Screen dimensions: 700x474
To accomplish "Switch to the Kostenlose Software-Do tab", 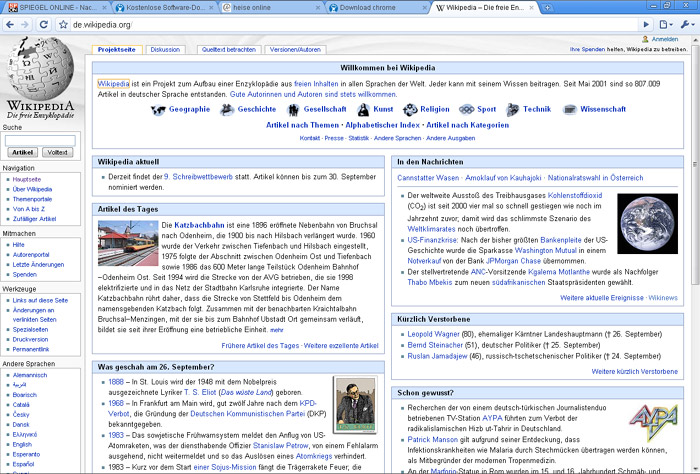I will [x=164, y=8].
